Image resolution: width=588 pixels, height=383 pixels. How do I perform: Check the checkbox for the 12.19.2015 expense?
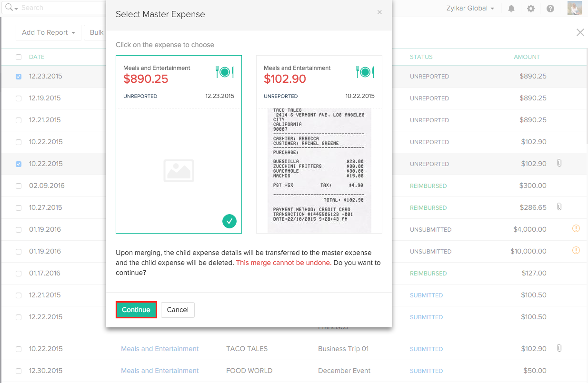coord(18,98)
